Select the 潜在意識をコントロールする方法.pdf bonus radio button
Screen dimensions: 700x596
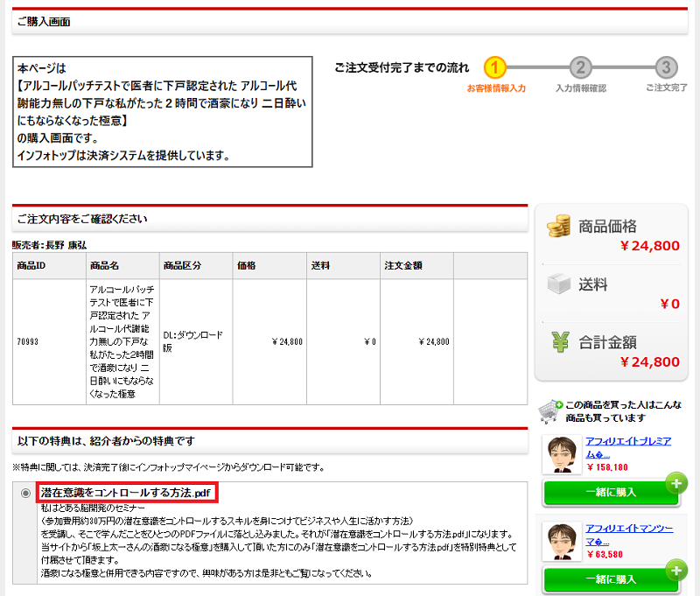tap(25, 494)
